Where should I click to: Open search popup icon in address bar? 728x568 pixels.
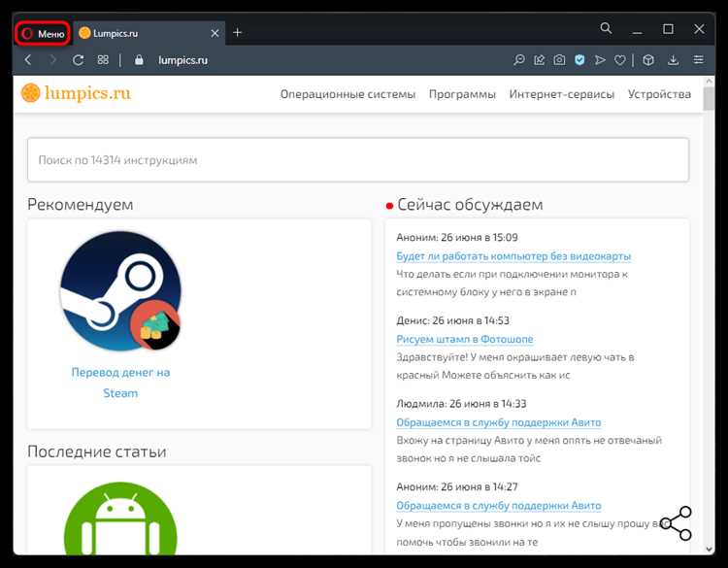(x=518, y=60)
